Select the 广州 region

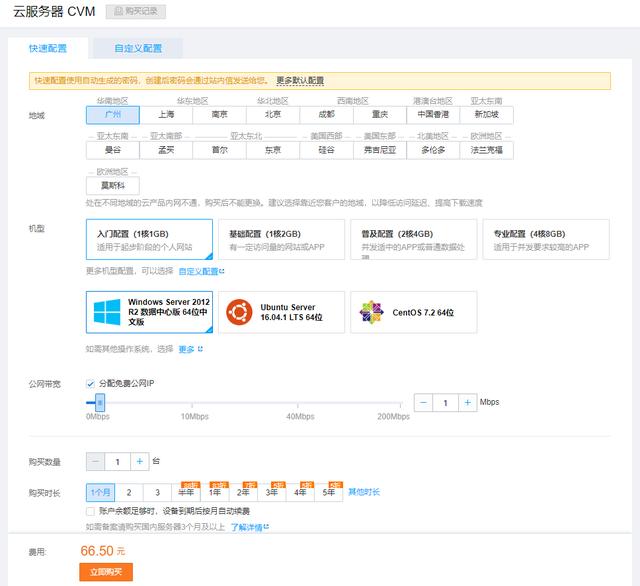point(113,115)
